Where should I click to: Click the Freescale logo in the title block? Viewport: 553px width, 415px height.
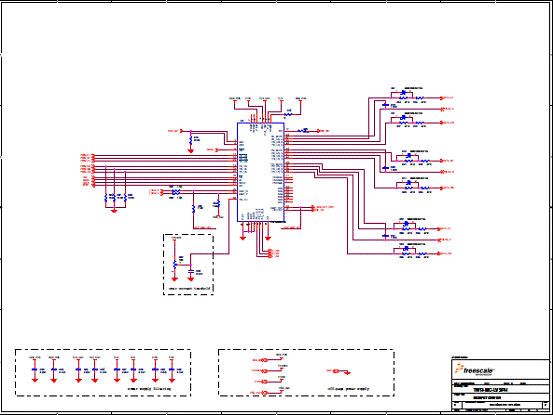(x=474, y=370)
